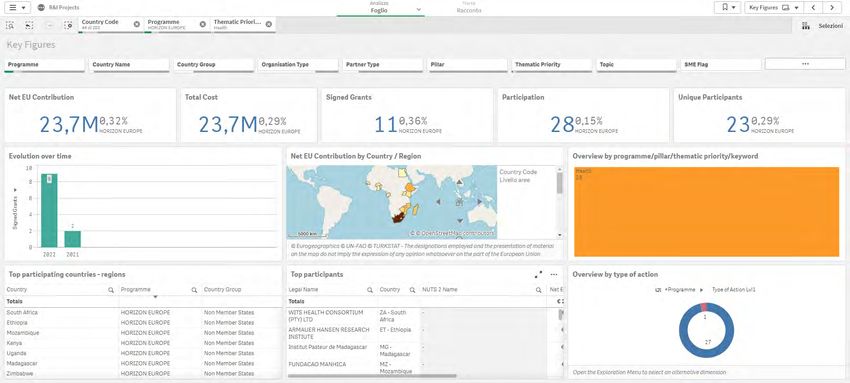The height and width of the screenshot is (383, 850).
Task: Step forward in selection history
Action: point(49,25)
